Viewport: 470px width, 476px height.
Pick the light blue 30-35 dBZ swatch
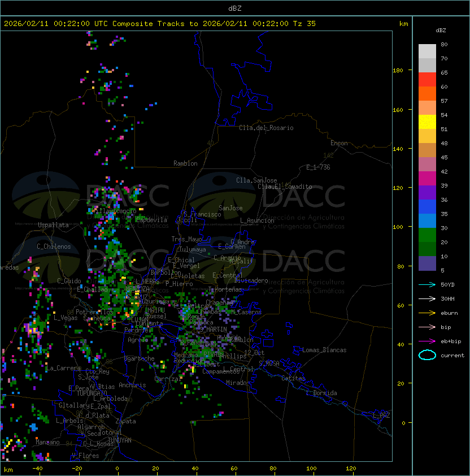[x=427, y=221]
